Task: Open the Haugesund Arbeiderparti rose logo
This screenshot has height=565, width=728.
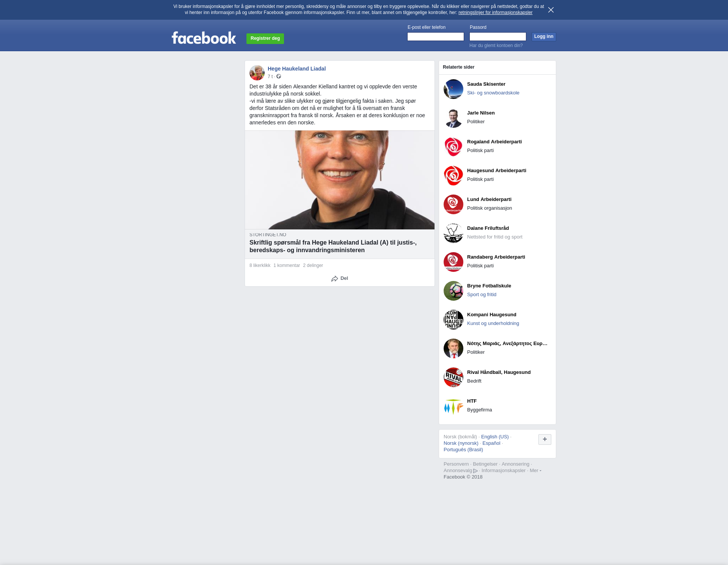Action: [453, 176]
